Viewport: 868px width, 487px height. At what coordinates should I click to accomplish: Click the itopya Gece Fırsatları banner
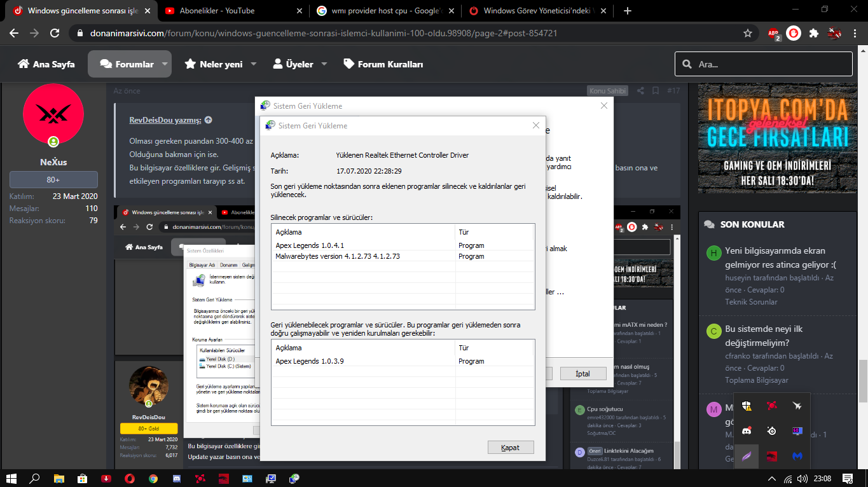(776, 139)
